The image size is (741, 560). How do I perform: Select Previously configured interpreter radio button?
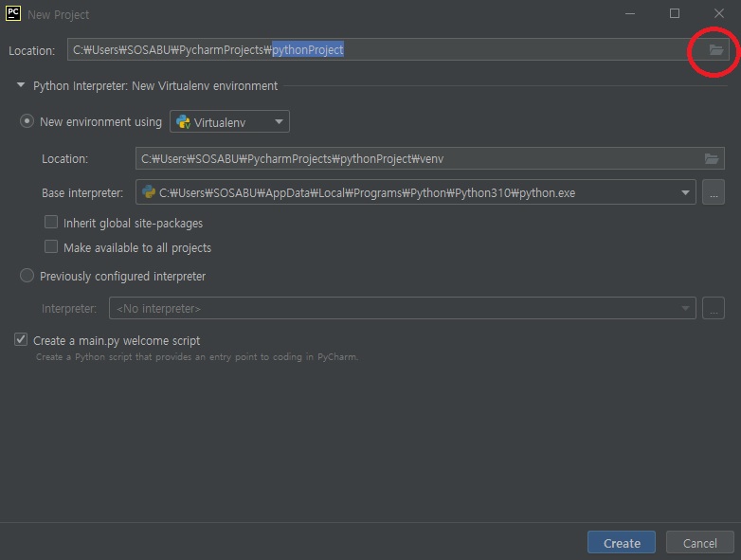(27, 276)
